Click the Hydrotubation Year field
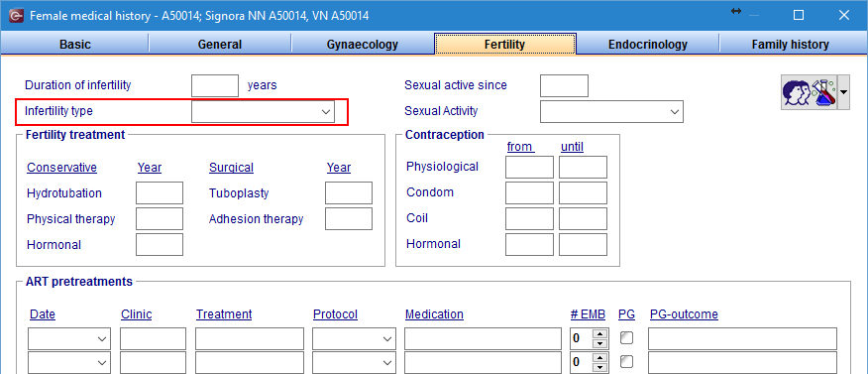868x374 pixels. [x=160, y=192]
